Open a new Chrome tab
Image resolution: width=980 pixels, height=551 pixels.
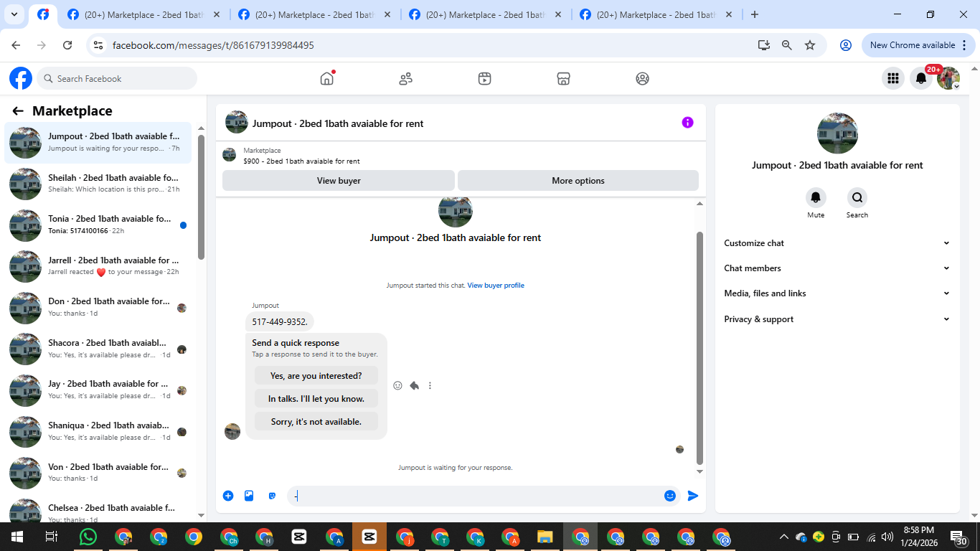point(755,14)
